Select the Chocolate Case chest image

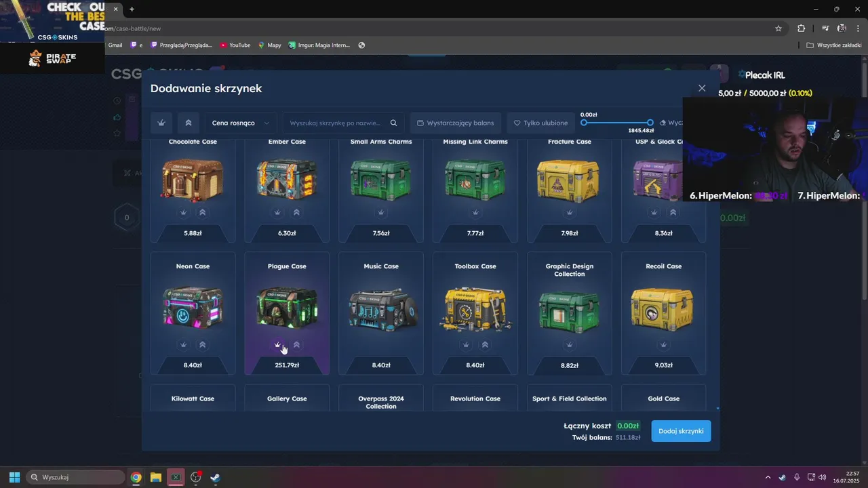(193, 180)
